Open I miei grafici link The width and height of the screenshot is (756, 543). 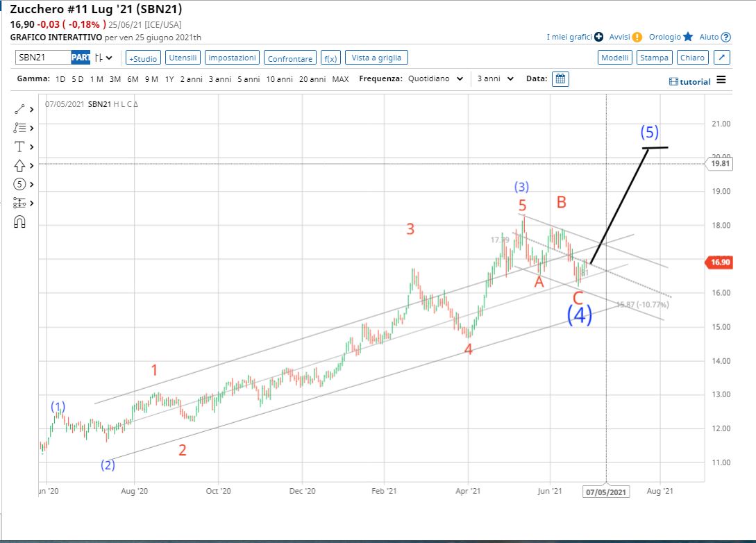(569, 37)
